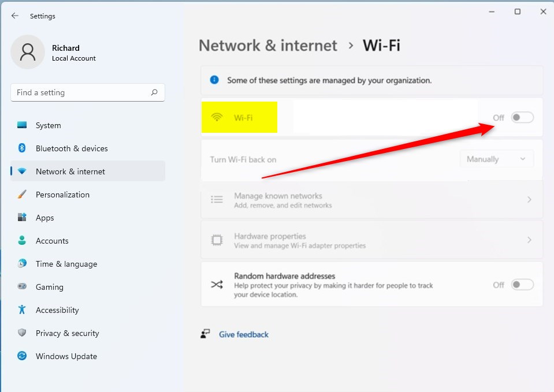Image resolution: width=554 pixels, height=392 pixels.
Task: Click the Bluetooth & devices icon
Action: [x=22, y=148]
